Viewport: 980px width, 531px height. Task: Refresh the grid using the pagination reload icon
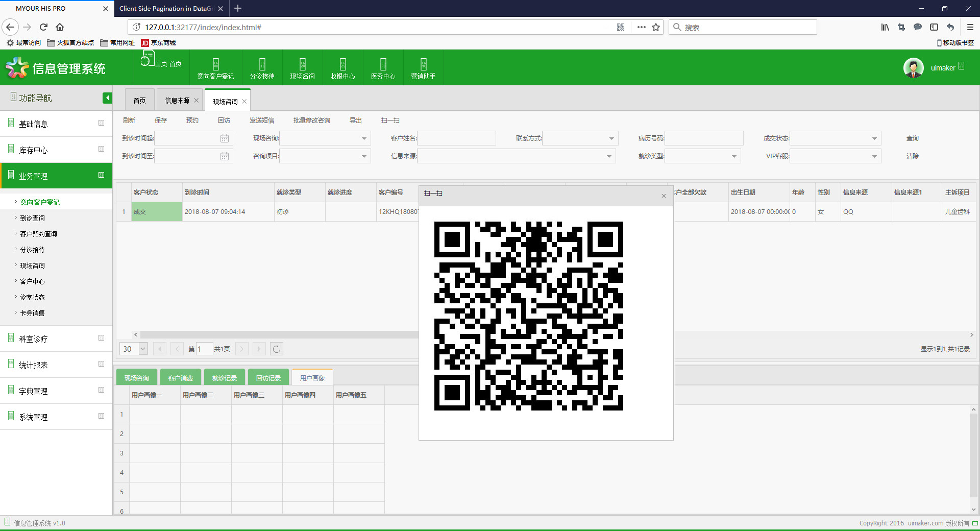tap(276, 349)
